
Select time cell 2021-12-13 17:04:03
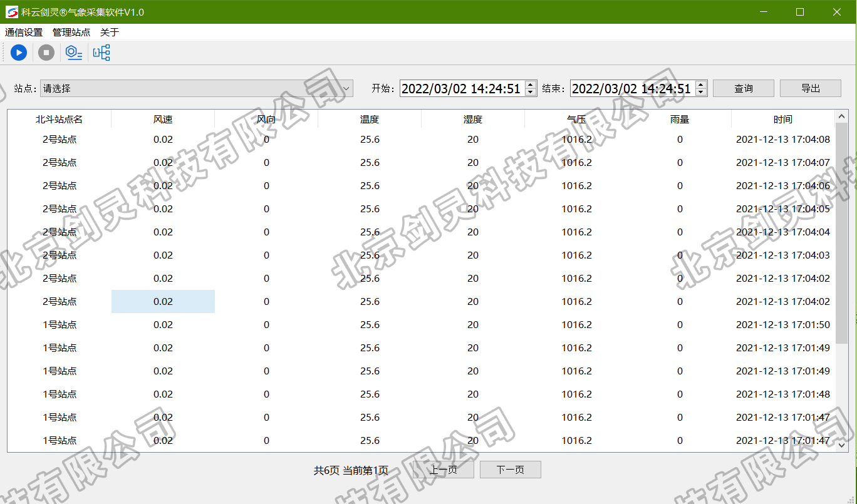tap(783, 255)
